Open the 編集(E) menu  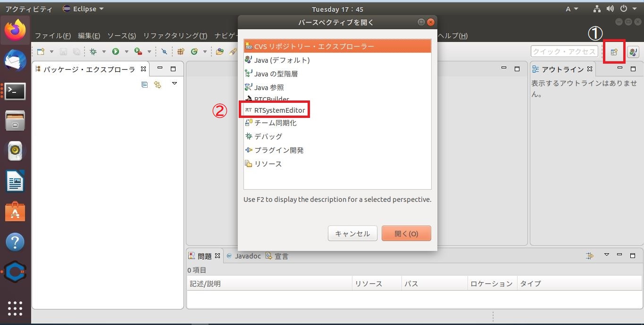(x=89, y=36)
